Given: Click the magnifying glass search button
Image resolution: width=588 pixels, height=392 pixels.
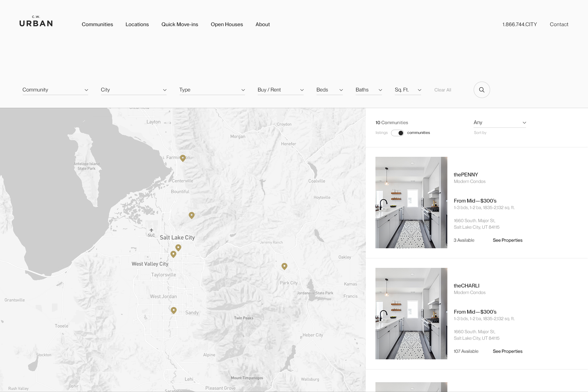Looking at the screenshot, I should [x=482, y=90].
